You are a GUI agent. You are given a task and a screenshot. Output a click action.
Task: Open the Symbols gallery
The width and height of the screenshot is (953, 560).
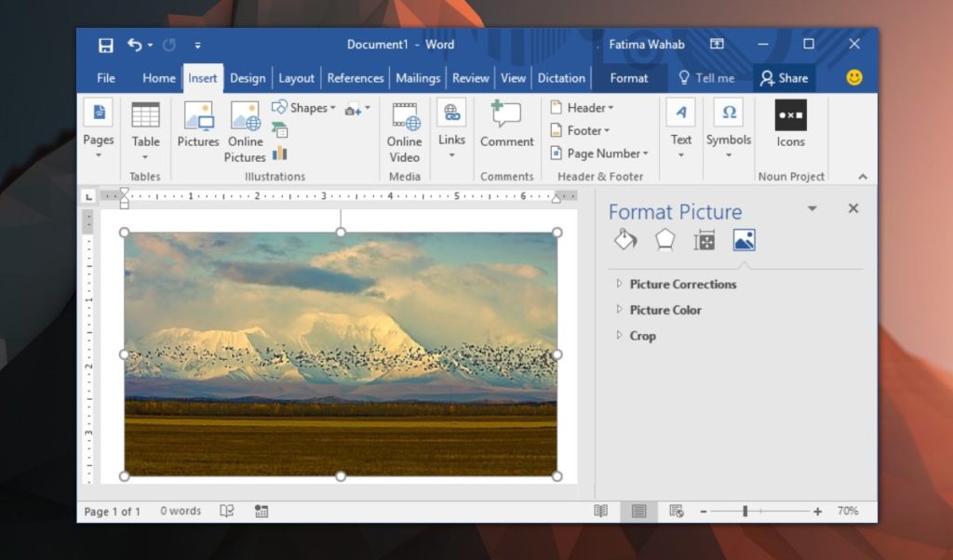pos(728,128)
